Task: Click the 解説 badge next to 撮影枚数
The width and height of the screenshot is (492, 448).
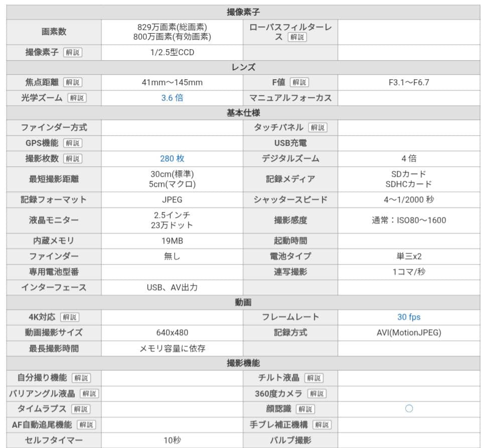Action: click(74, 158)
